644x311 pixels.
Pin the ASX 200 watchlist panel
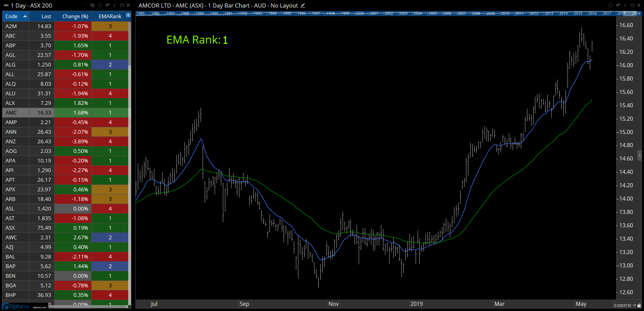coord(107,5)
